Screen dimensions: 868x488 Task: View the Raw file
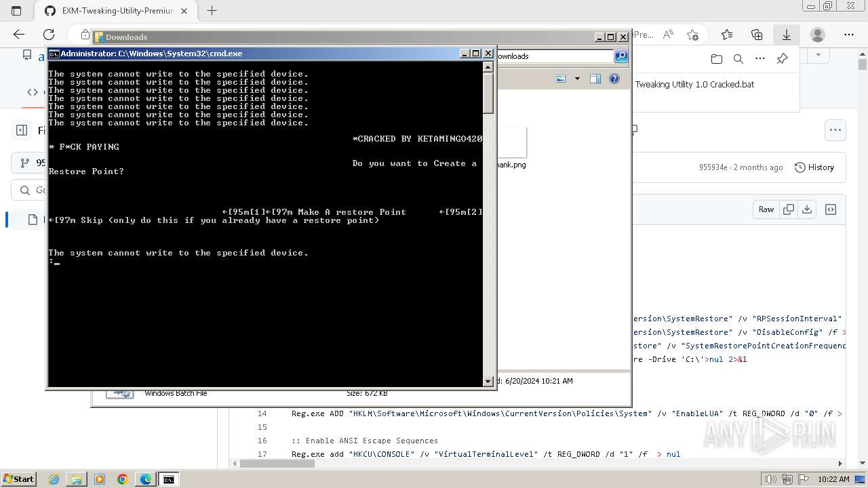tap(766, 209)
